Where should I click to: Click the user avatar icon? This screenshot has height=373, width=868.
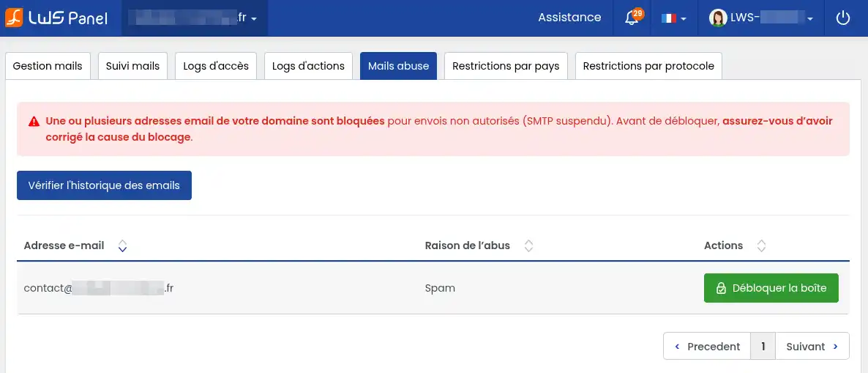(x=718, y=18)
